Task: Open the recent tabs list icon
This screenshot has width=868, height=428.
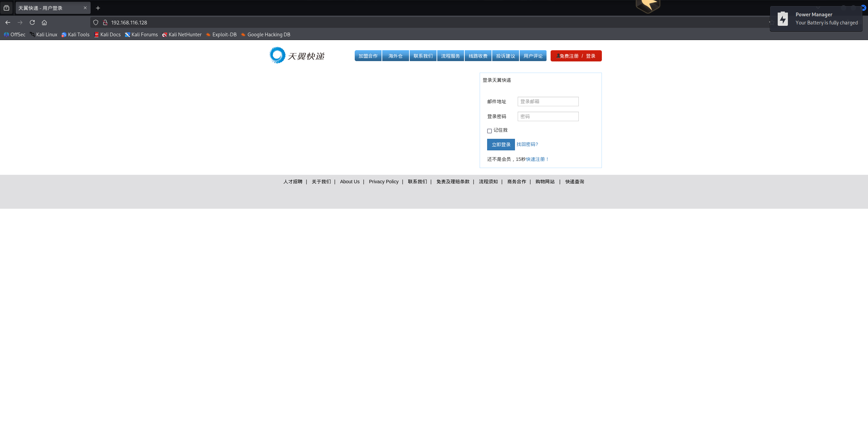Action: pyautogui.click(x=6, y=8)
